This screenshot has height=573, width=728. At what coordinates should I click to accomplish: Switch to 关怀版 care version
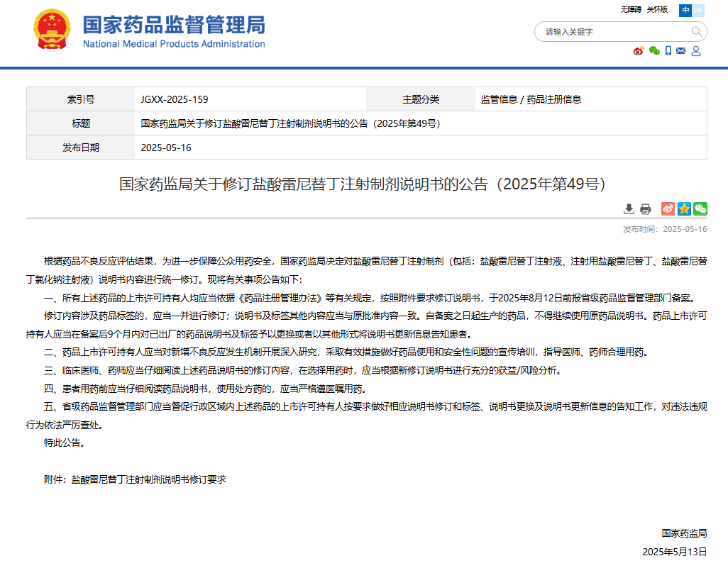[x=657, y=10]
